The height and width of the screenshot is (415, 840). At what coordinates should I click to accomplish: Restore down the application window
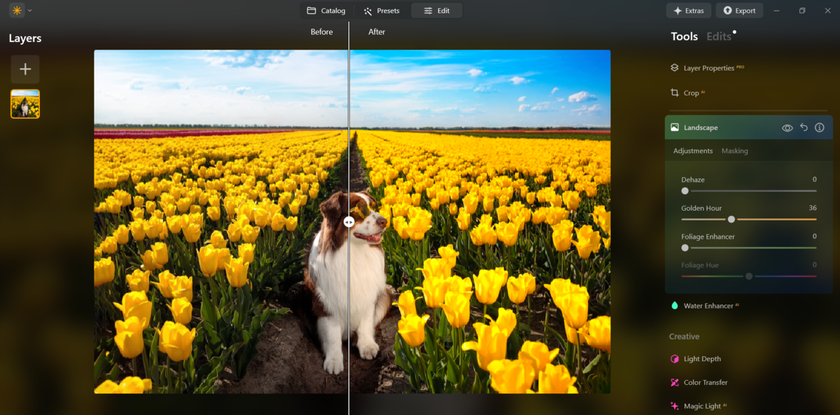[x=802, y=11]
